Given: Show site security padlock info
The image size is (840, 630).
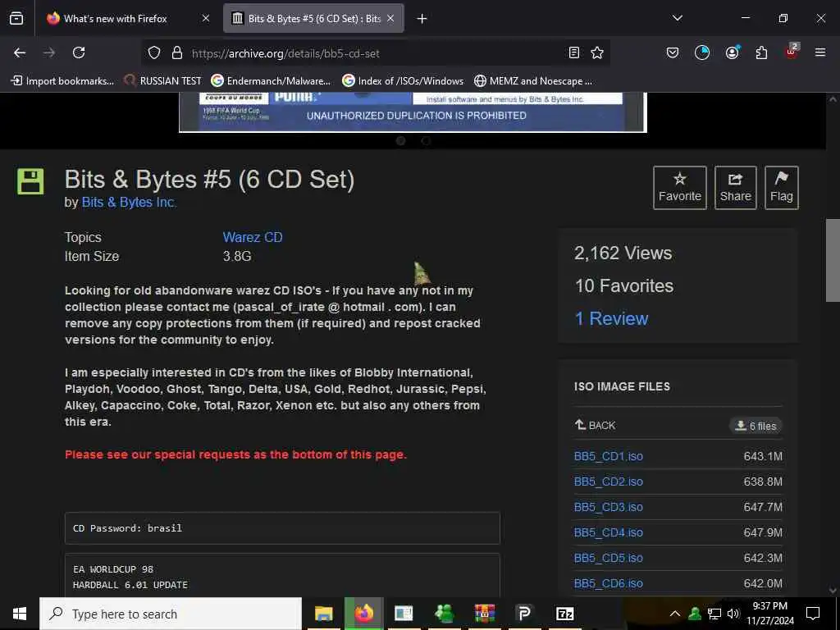Looking at the screenshot, I should (x=177, y=52).
